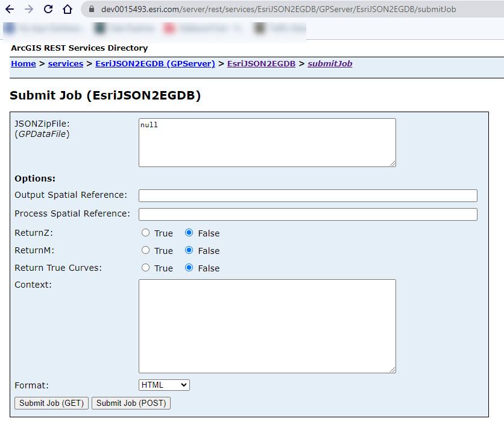This screenshot has height=433, width=504.
Task: View site security info via the padlock icon
Action: tap(90, 10)
